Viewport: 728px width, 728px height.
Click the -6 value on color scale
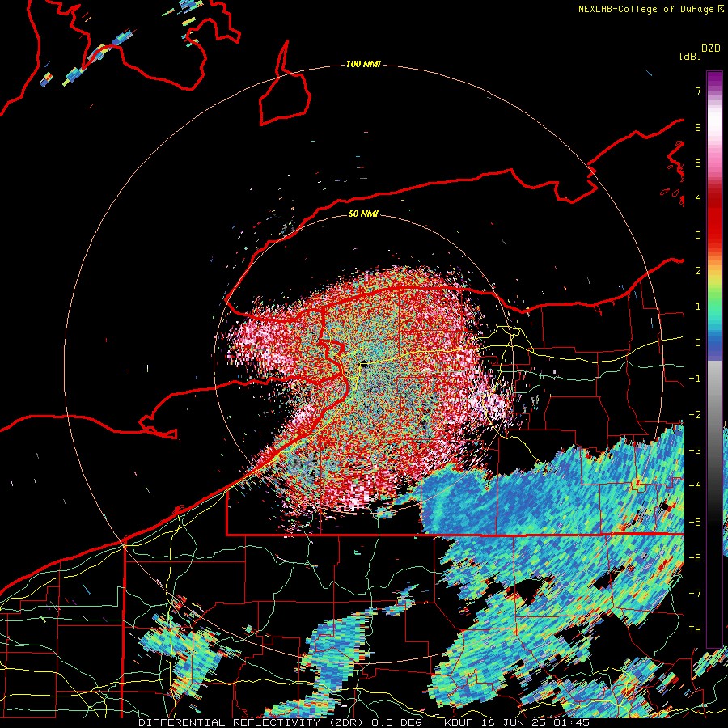pyautogui.click(x=695, y=558)
